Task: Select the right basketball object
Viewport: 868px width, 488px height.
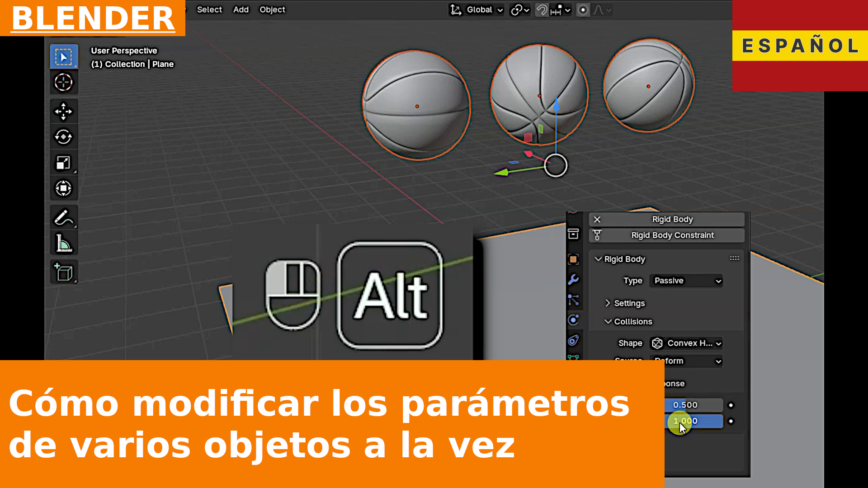Action: coord(648,86)
